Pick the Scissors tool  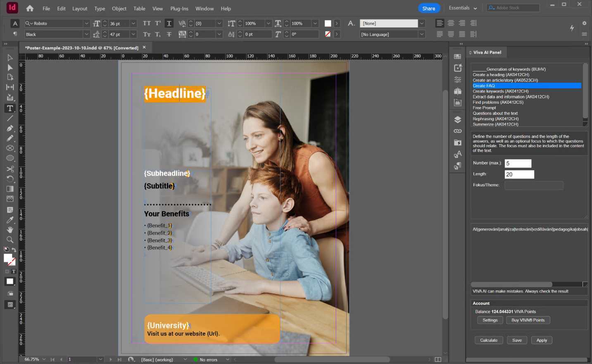[10, 169]
